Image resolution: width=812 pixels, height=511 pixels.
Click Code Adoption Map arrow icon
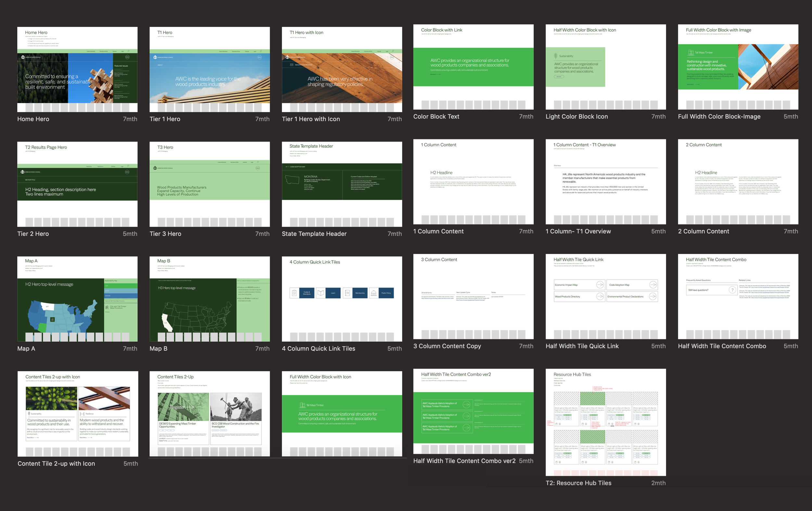pos(653,285)
